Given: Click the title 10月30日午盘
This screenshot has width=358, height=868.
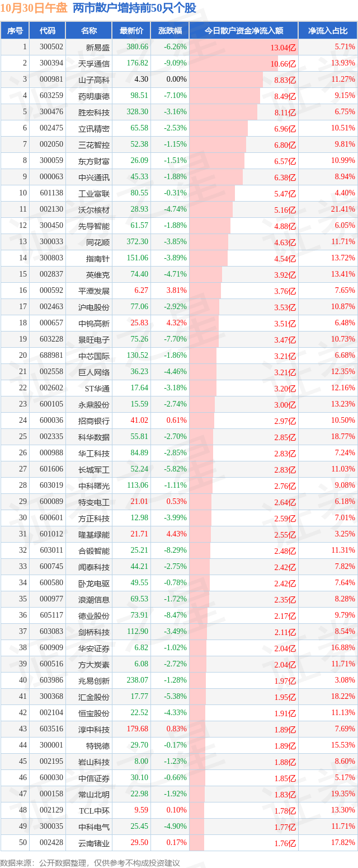Looking at the screenshot, I should tap(35, 9).
